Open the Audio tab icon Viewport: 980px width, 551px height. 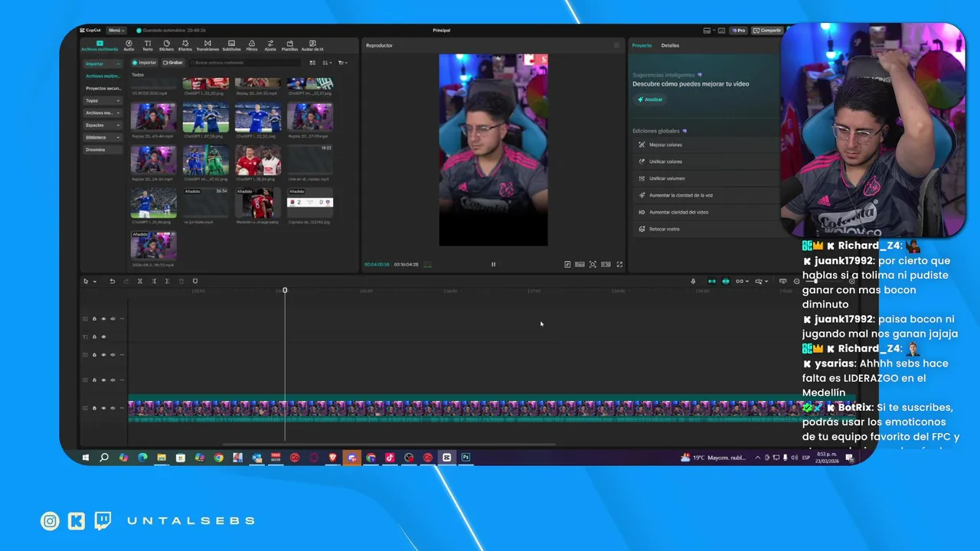point(129,46)
